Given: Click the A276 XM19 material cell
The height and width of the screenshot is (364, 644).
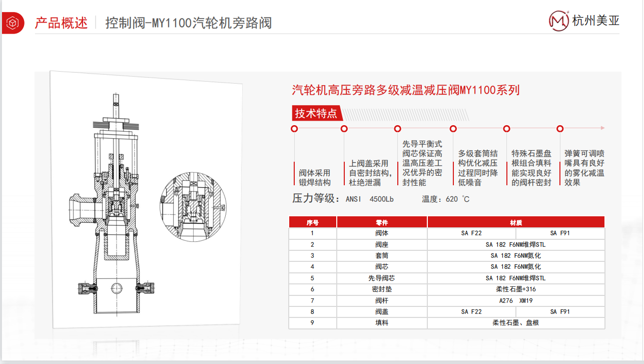Looking at the screenshot, I should 516,300.
